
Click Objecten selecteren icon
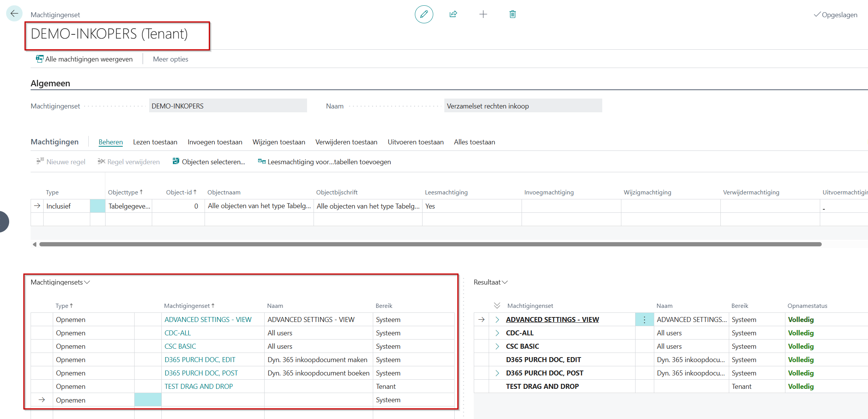(x=176, y=161)
